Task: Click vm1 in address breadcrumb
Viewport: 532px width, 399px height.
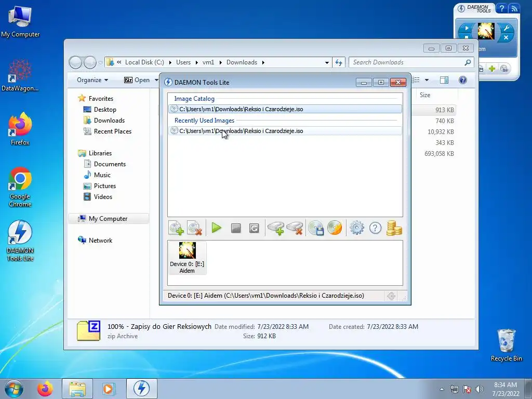Action: [x=208, y=62]
